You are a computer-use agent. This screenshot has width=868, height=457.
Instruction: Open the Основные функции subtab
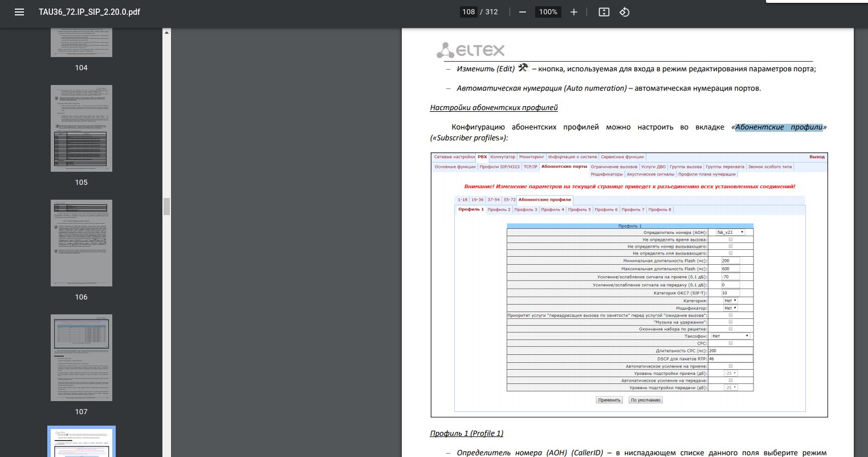[455, 167]
